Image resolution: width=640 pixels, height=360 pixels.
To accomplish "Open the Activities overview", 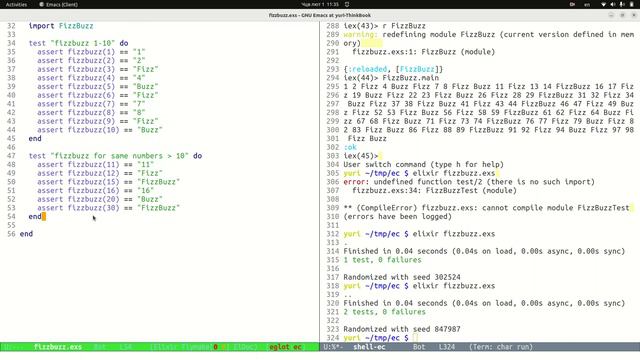I will [x=16, y=4].
